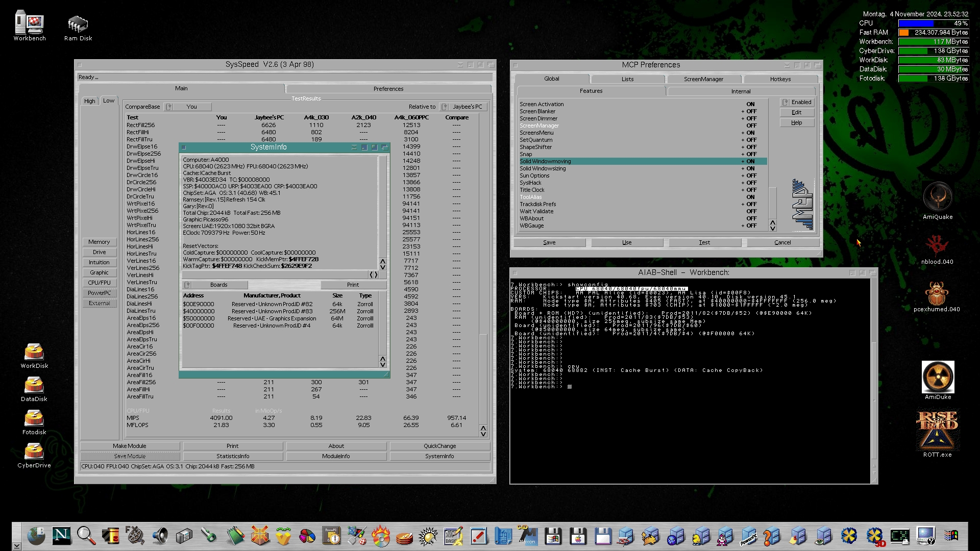Click the Netscape N icon in dock
This screenshot has height=551, width=980.
tap(61, 536)
